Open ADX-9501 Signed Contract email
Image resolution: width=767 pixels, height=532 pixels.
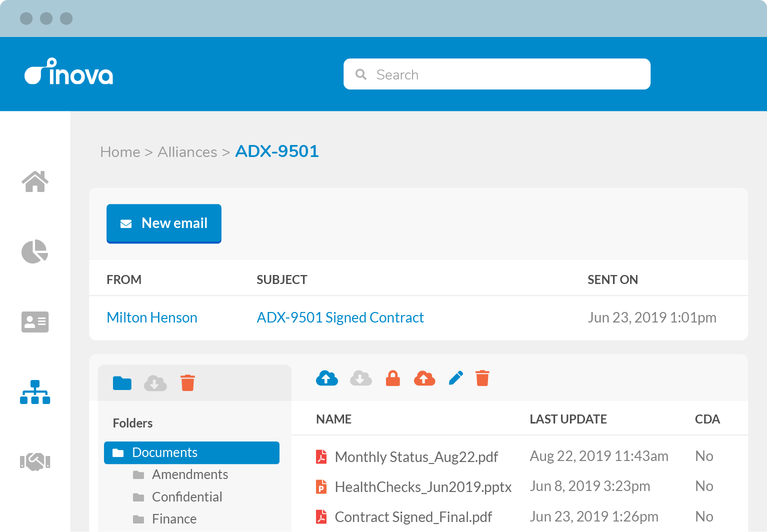tap(340, 317)
